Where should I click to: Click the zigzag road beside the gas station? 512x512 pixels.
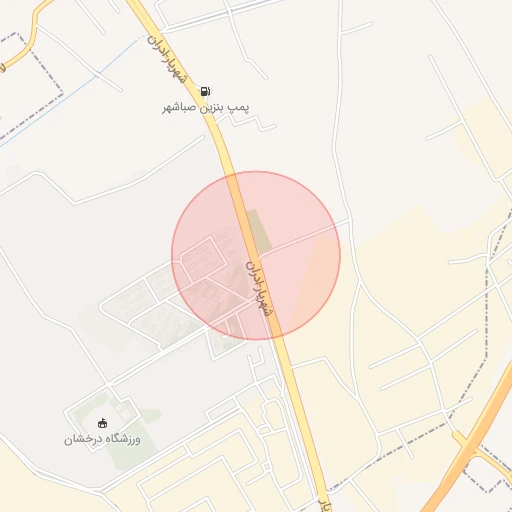[x=247, y=122]
